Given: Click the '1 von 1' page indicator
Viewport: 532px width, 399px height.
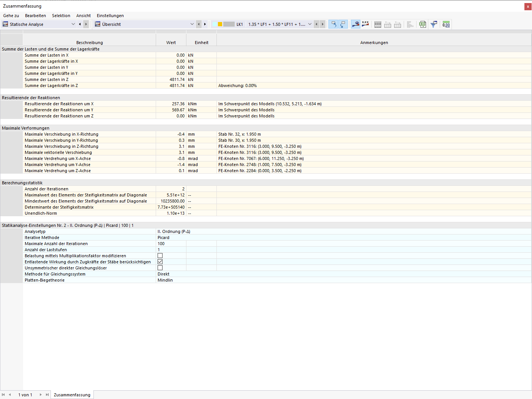Looking at the screenshot, I should pos(25,395).
